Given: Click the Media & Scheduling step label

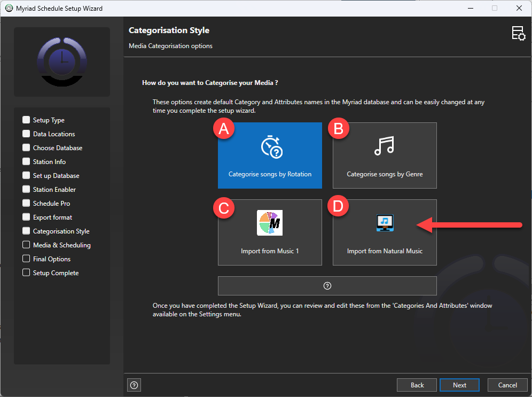Looking at the screenshot, I should point(62,245).
